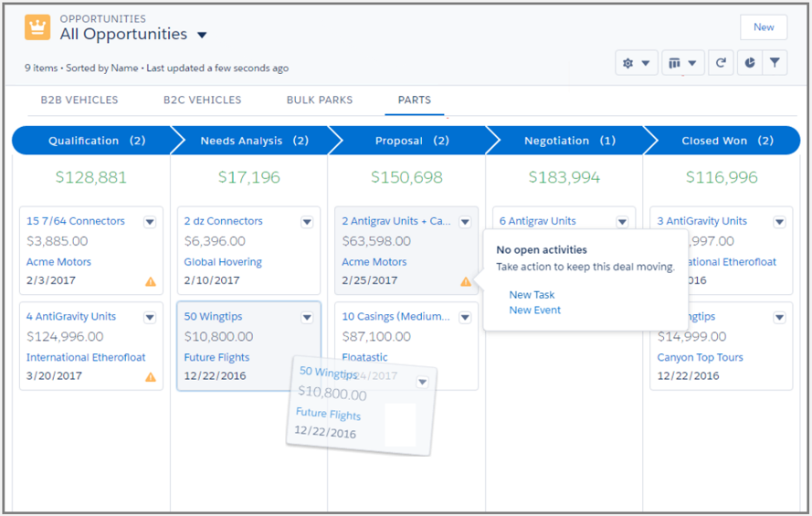Click warning icon on 2 Antigrav Units card
The image size is (812, 516).
click(x=466, y=281)
